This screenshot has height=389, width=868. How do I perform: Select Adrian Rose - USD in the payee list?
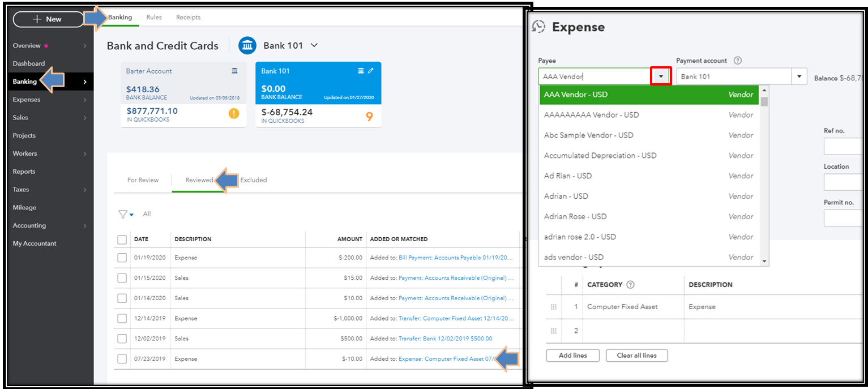pos(649,216)
